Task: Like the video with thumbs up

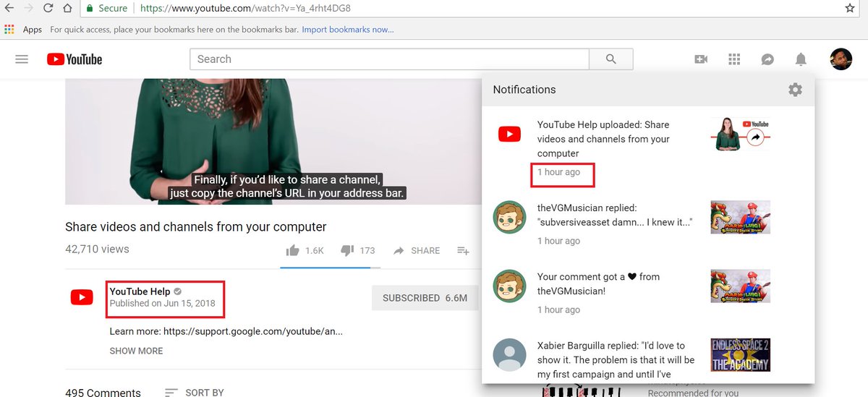Action: tap(293, 250)
